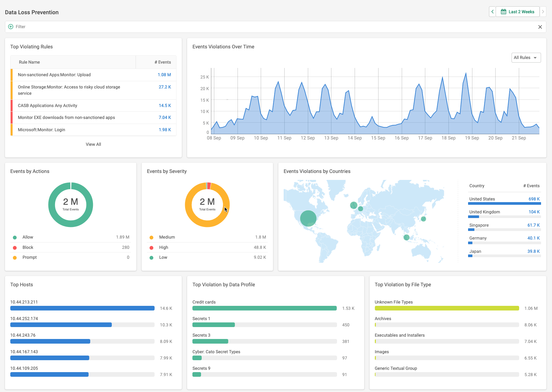552x392 pixels.
Task: Open View All under Top Violating Rules
Action: point(93,144)
